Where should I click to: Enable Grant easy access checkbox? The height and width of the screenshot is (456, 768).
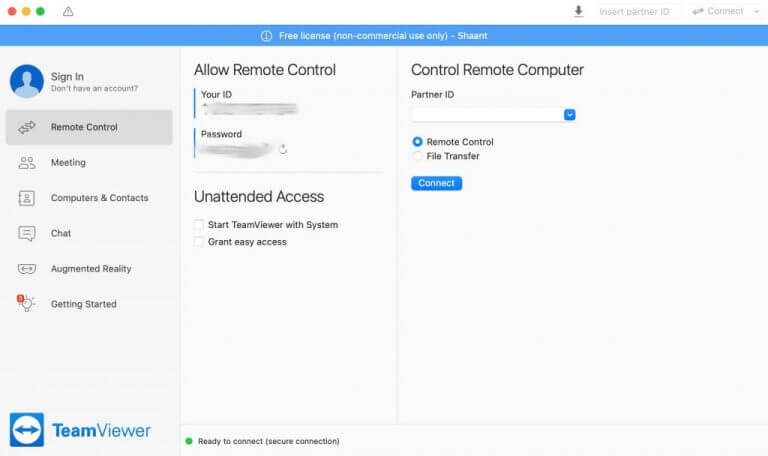point(199,242)
